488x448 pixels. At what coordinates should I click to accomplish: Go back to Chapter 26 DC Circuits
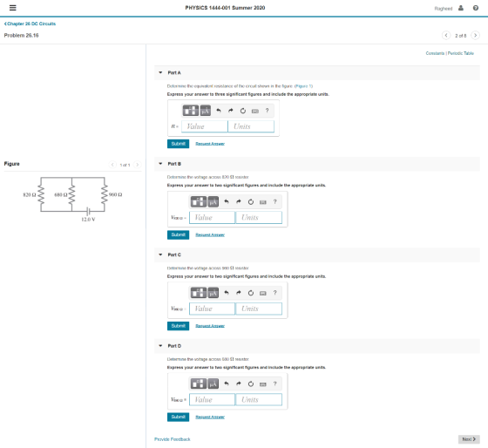pos(30,24)
